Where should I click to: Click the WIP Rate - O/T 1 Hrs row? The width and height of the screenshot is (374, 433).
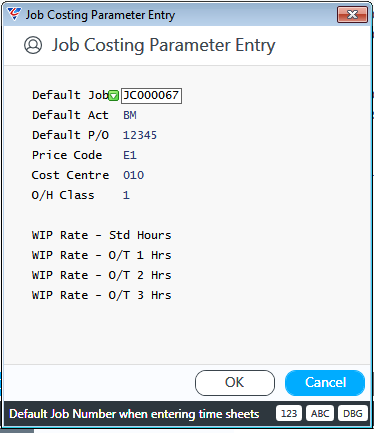pyautogui.click(x=101, y=255)
